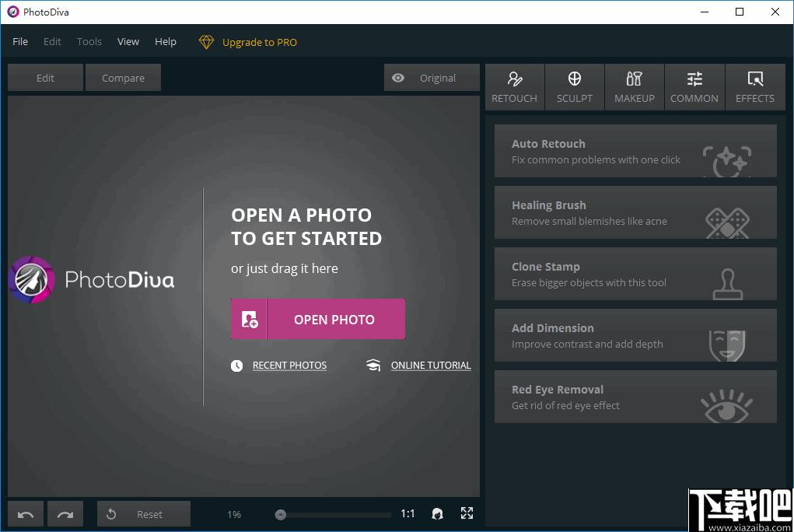Click the Redo arrow button
Screen dimensions: 794x532
tap(65, 514)
